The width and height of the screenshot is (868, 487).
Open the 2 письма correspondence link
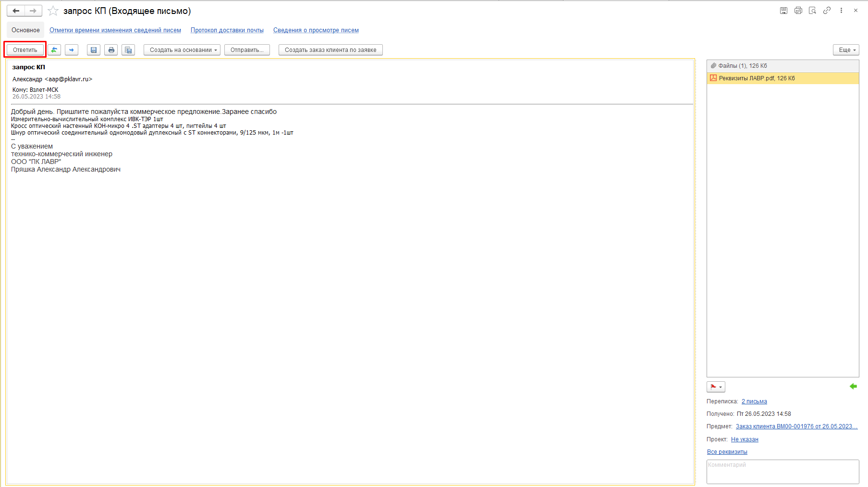click(754, 401)
